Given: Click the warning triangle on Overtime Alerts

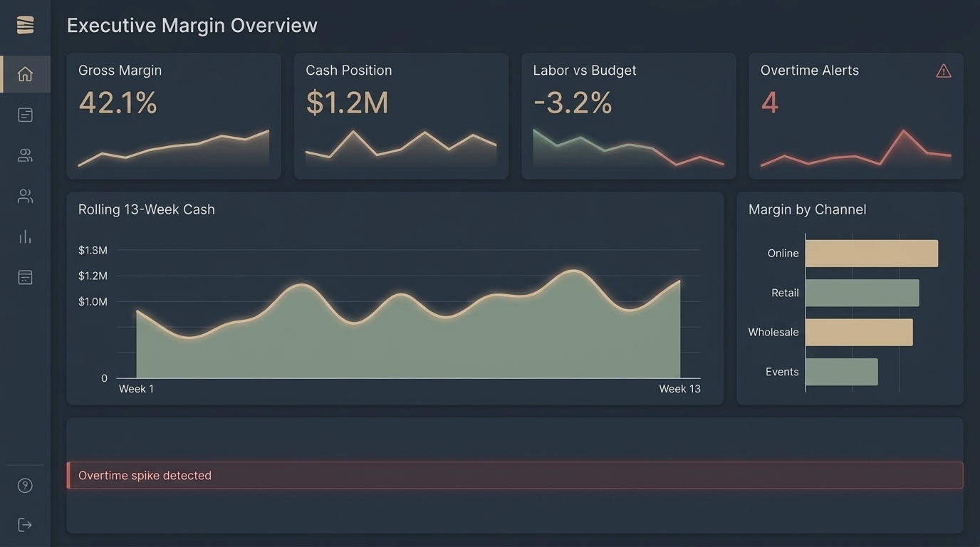Looking at the screenshot, I should (x=944, y=71).
